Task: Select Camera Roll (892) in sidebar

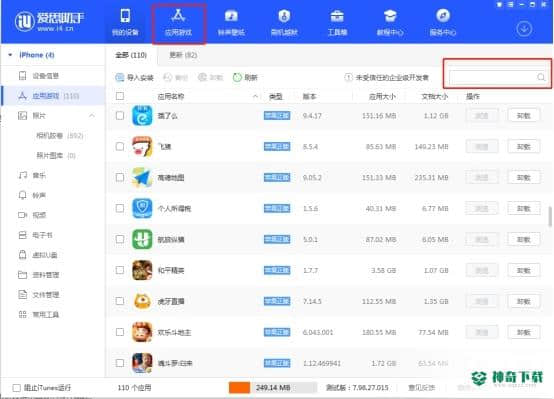Action: 59,136
